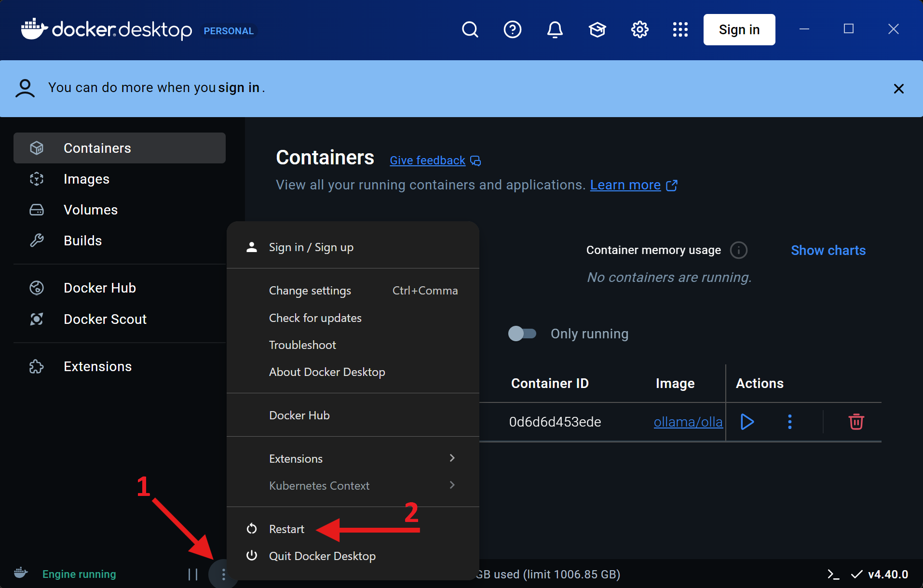Screen dimensions: 923x588
Task: Open container row three-dot actions menu
Action: (789, 422)
